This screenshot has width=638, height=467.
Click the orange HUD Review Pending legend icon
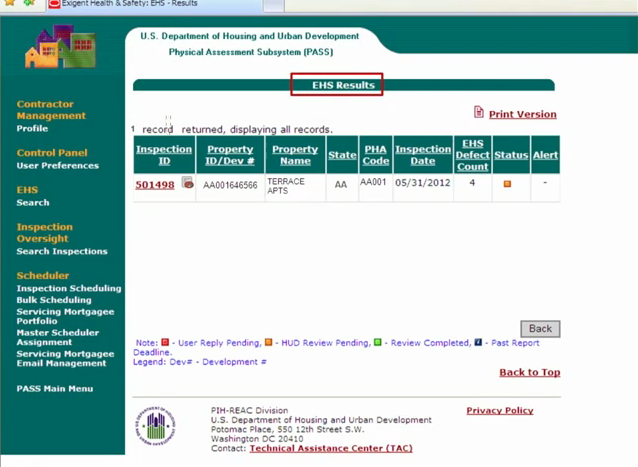pos(268,342)
